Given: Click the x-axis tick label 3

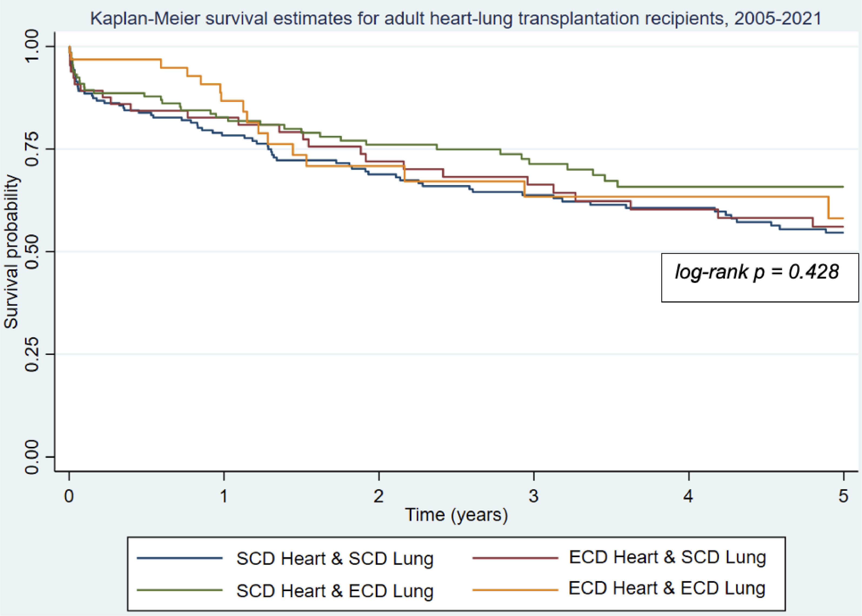Looking at the screenshot, I should pos(533,496).
